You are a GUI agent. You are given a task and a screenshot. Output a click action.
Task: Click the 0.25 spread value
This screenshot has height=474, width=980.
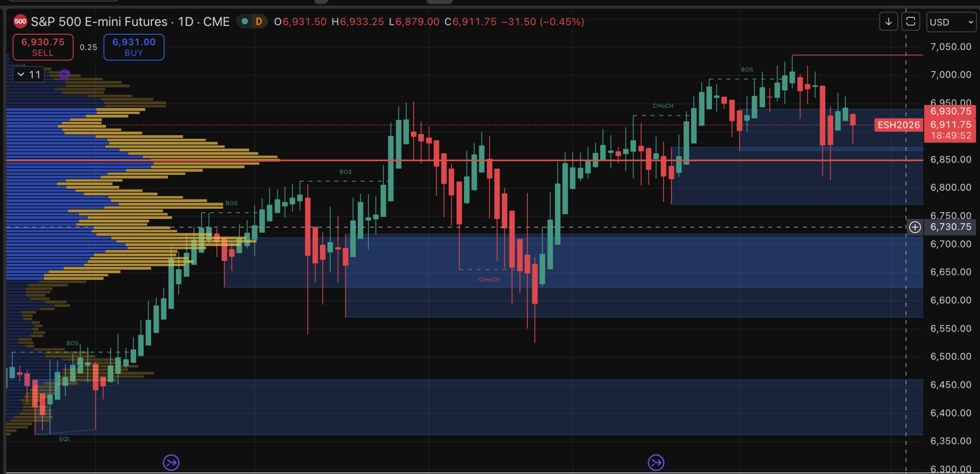88,47
